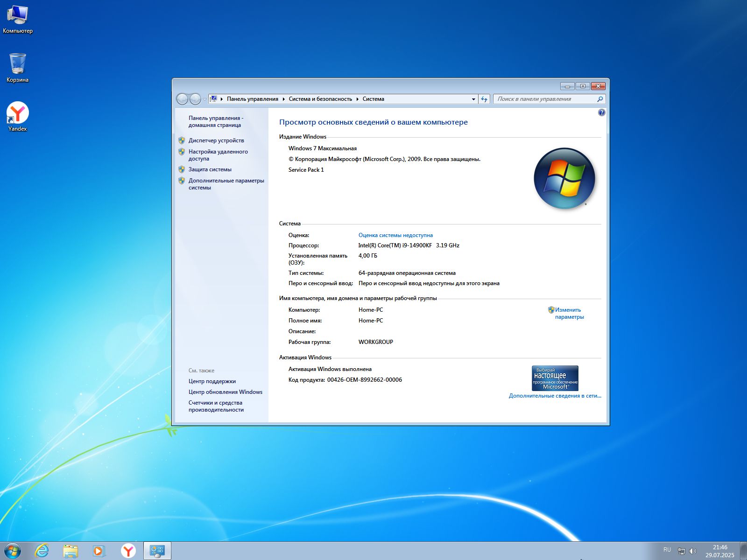
Task: Open Дополнительные параметры системы link
Action: pyautogui.click(x=226, y=184)
